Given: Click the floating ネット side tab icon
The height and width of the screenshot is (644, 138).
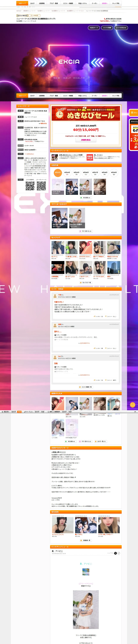Looking at the screenshot, I should click(132, 113).
